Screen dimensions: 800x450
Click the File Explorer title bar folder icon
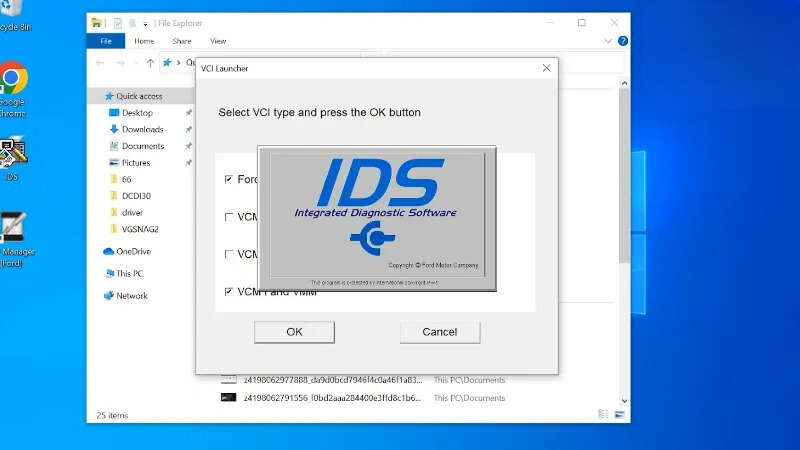[96, 23]
